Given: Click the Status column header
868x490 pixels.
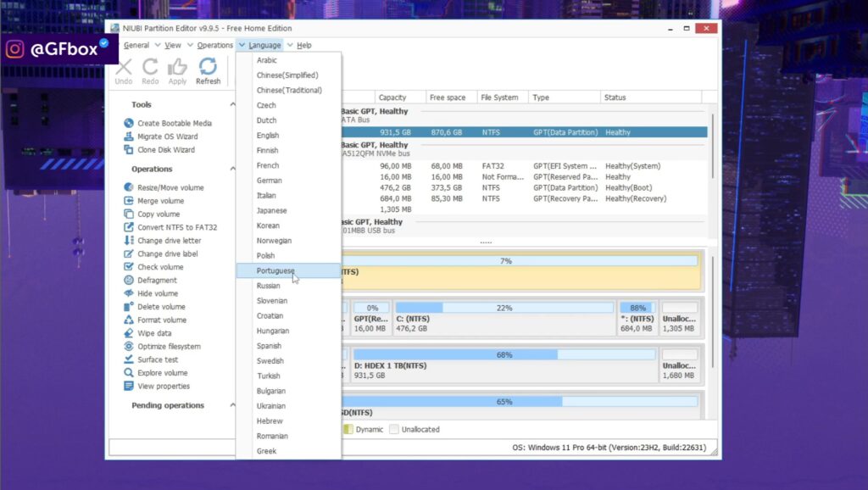Looking at the screenshot, I should click(x=651, y=97).
